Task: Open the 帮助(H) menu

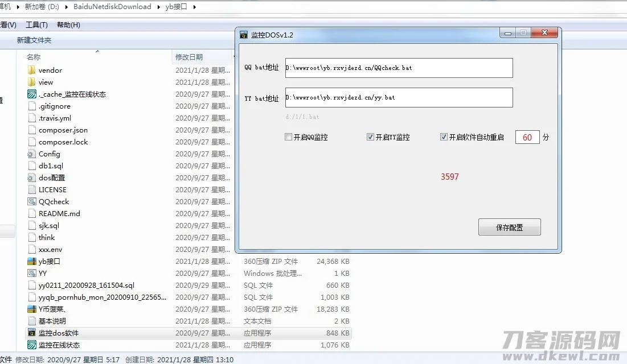Action: point(68,25)
